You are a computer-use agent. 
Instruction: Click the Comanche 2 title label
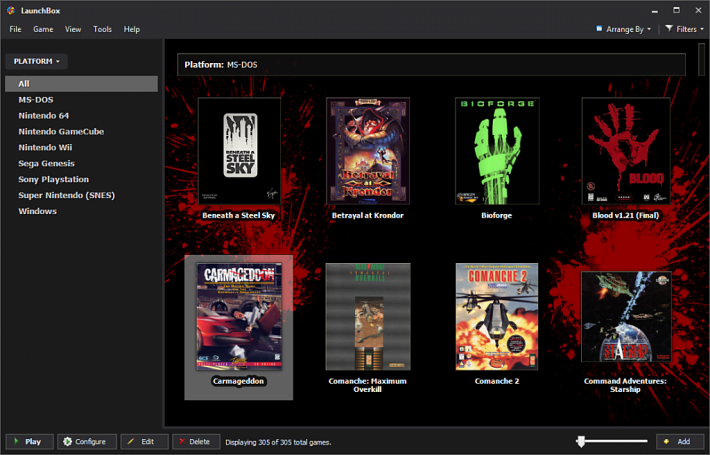pos(497,381)
